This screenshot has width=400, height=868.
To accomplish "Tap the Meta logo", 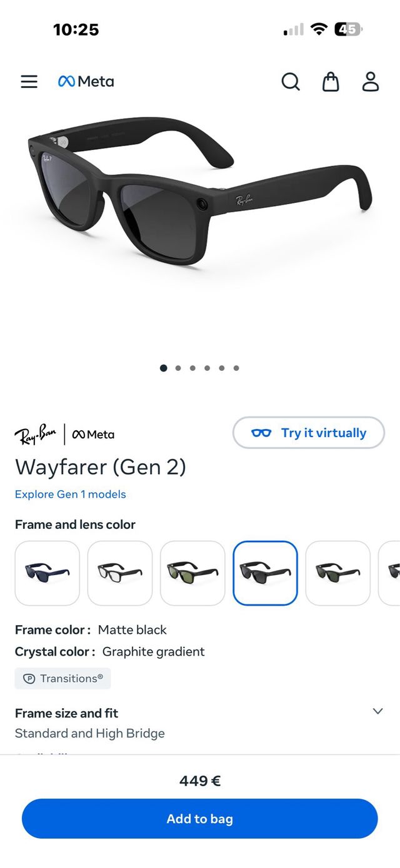I will tap(86, 81).
